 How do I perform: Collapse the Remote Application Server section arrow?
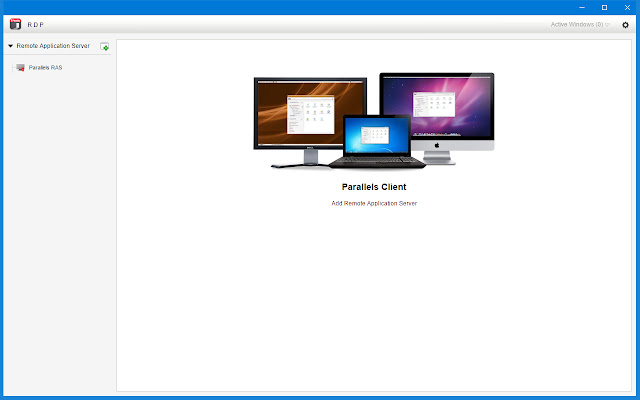tap(11, 46)
